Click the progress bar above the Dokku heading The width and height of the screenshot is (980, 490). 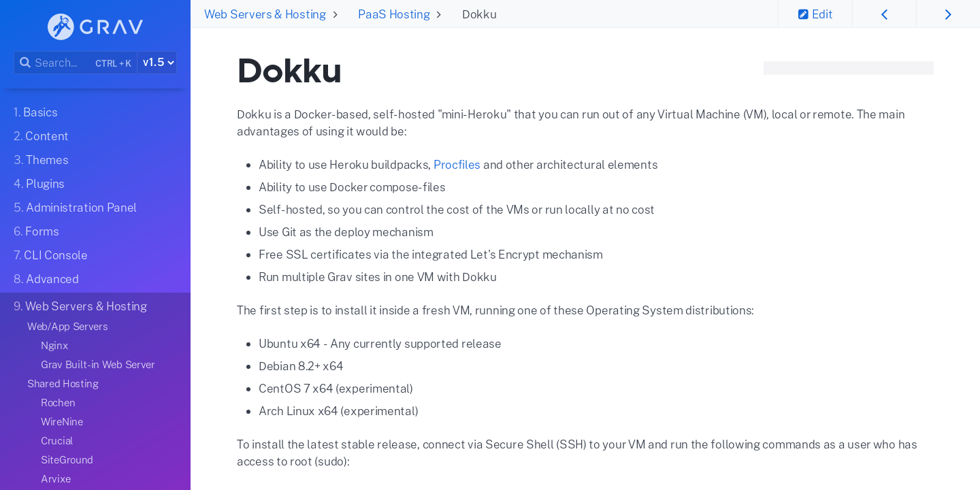848,68
